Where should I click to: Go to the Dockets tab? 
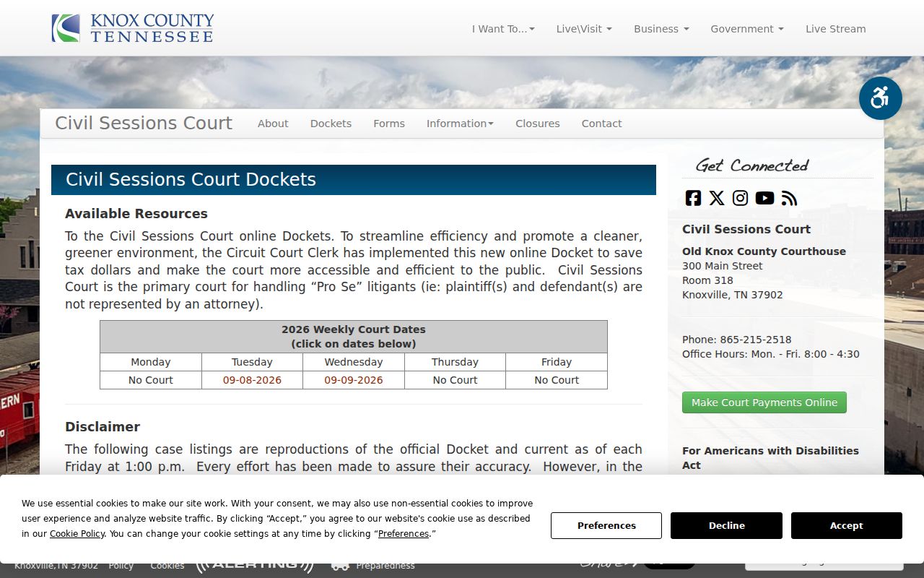[x=331, y=124]
